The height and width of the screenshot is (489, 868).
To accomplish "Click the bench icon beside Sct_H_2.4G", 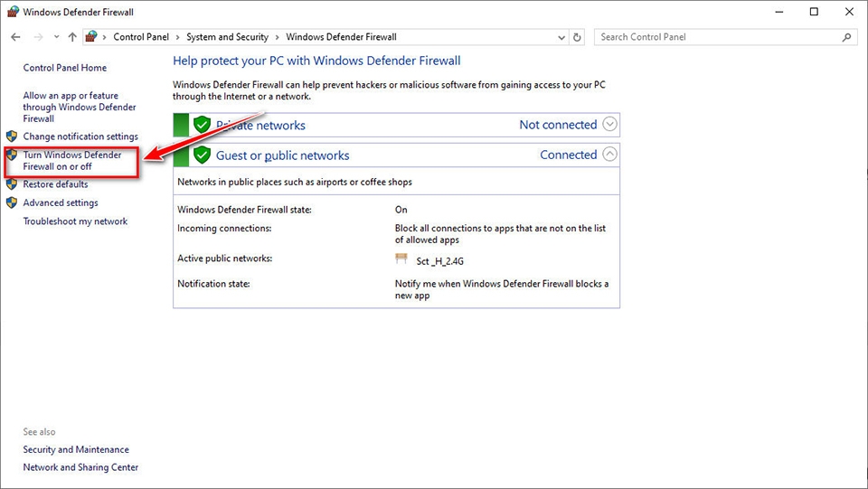I will [x=401, y=259].
